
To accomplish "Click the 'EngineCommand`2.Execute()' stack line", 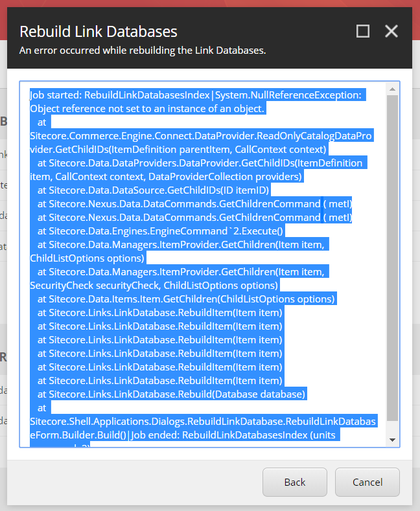I will [160, 231].
